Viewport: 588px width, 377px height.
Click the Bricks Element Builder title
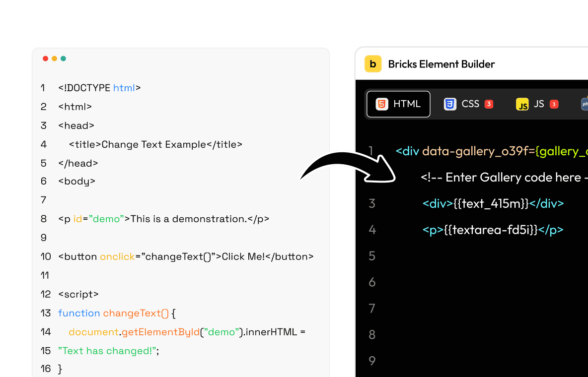click(x=441, y=64)
